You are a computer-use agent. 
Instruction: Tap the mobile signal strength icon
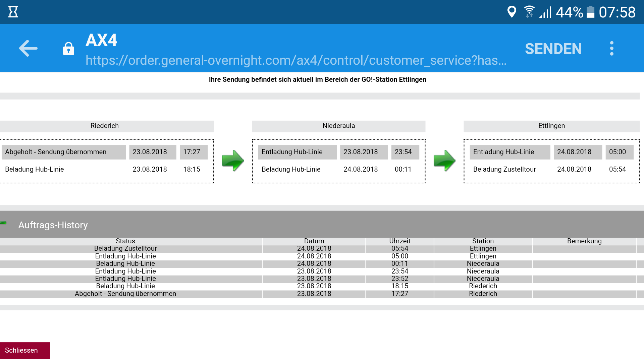point(546,12)
